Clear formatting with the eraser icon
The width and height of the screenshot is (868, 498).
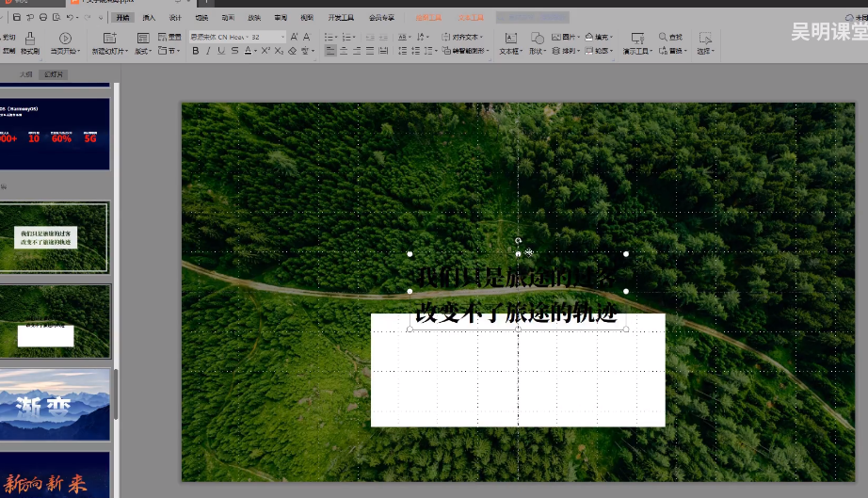pyautogui.click(x=292, y=51)
